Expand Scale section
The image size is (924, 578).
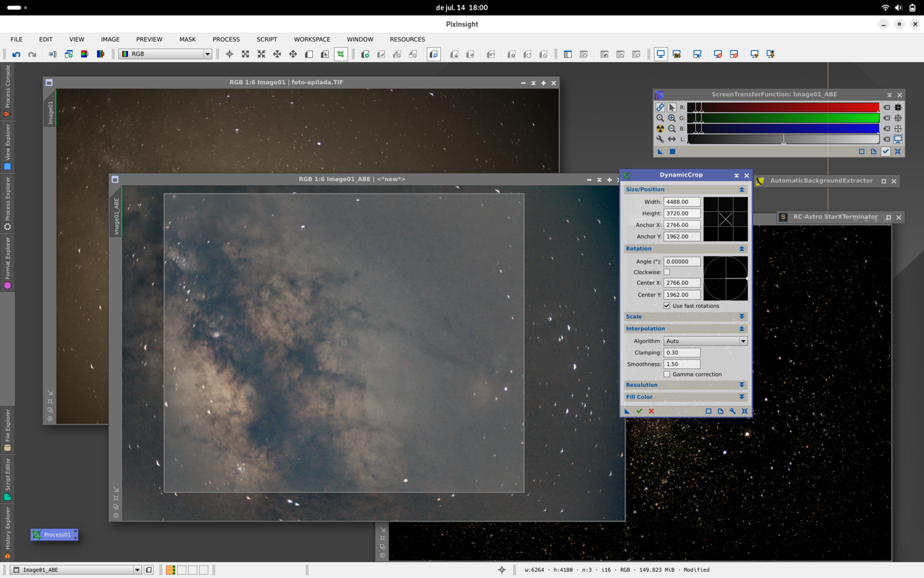pyautogui.click(x=741, y=316)
